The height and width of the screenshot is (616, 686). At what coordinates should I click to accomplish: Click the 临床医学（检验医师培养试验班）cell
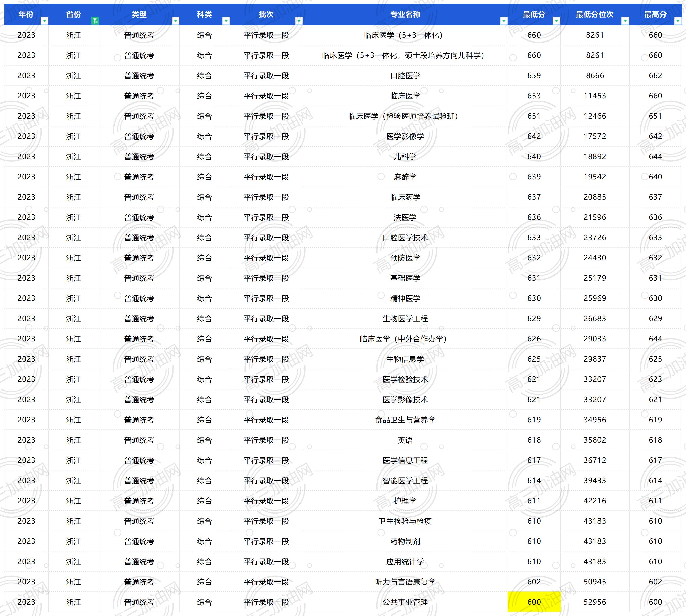(x=405, y=116)
